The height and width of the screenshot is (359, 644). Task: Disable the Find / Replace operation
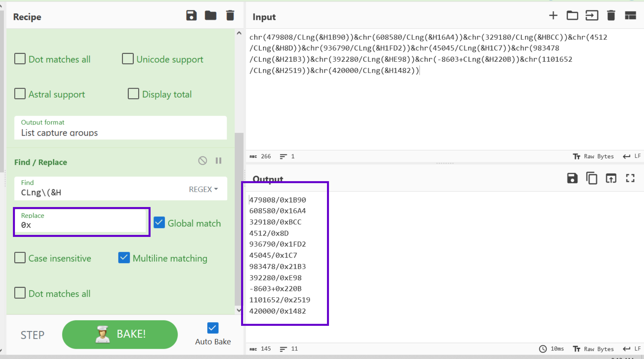[x=203, y=161]
